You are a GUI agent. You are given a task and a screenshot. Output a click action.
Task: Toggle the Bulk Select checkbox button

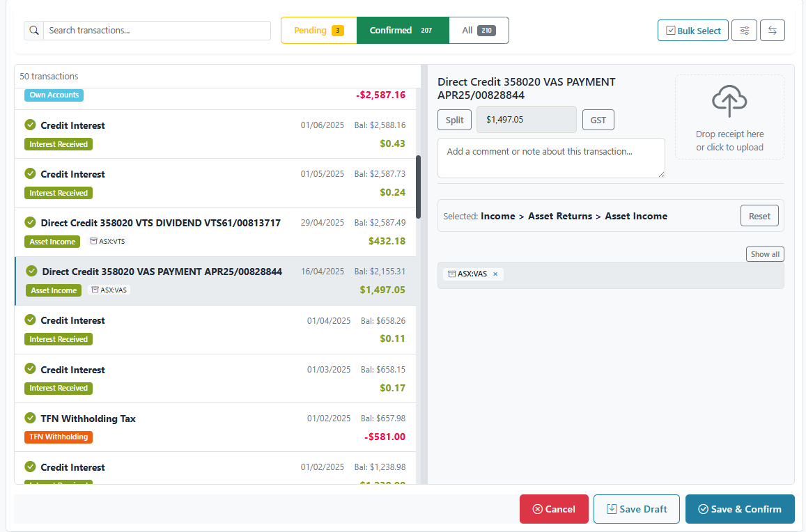693,31
